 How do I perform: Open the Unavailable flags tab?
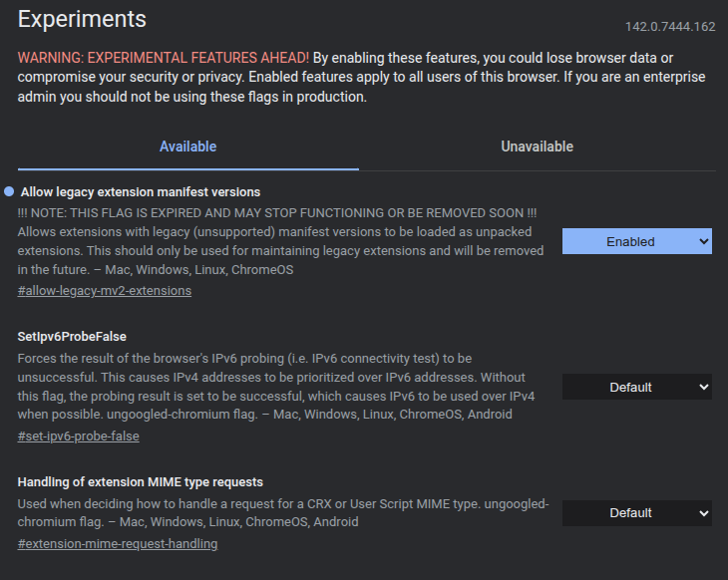coord(537,146)
